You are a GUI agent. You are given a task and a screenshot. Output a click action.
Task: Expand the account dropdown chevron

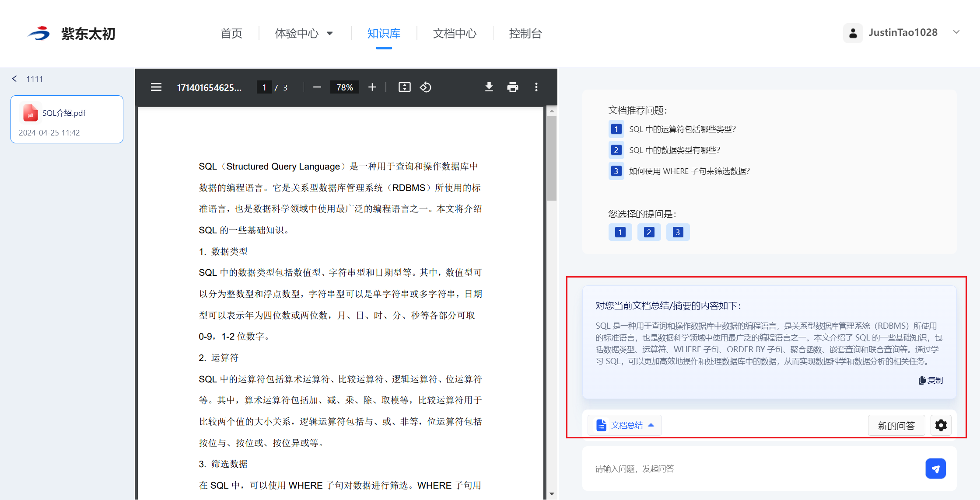956,32
